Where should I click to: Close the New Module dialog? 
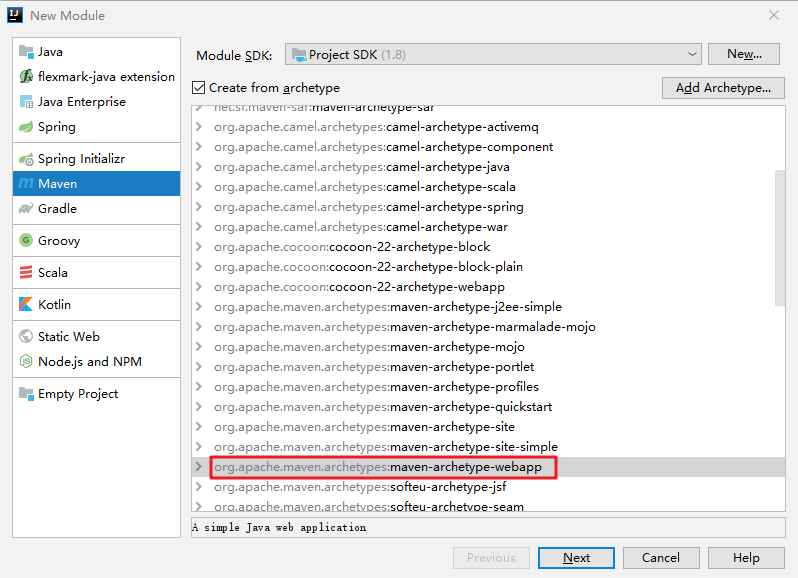coord(774,15)
